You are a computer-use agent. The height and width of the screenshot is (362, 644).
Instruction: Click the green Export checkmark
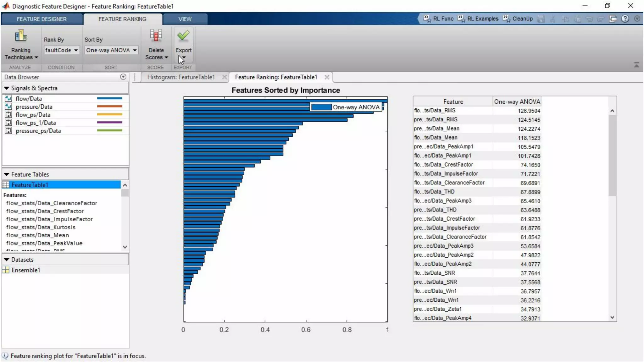pyautogui.click(x=183, y=36)
